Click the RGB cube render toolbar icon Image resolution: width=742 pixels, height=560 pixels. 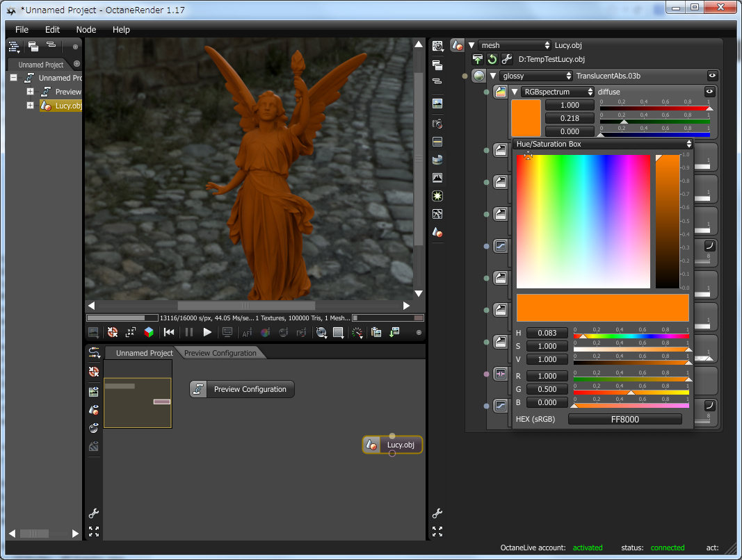pos(149,333)
